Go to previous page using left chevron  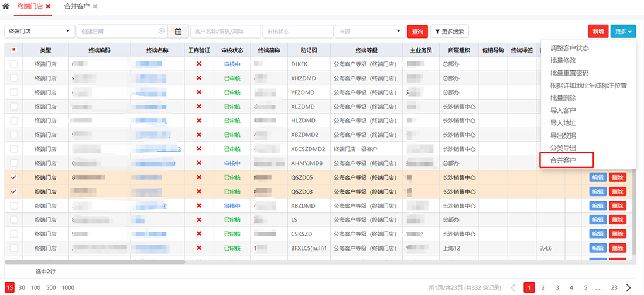pos(513,287)
